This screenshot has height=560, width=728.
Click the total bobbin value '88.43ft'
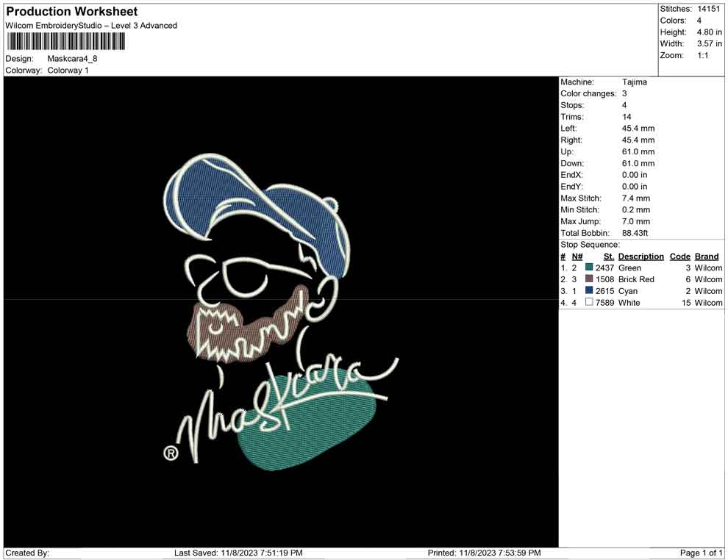pos(635,233)
